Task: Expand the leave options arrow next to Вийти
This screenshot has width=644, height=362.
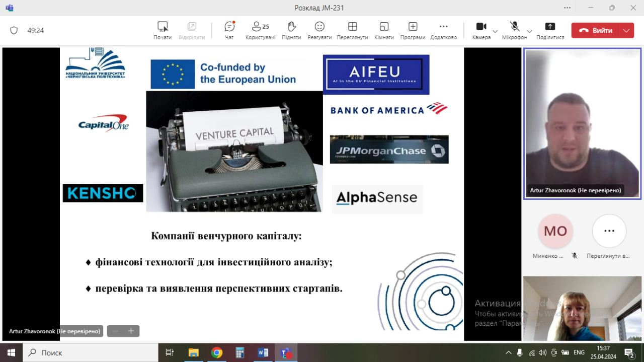Action: click(x=626, y=31)
